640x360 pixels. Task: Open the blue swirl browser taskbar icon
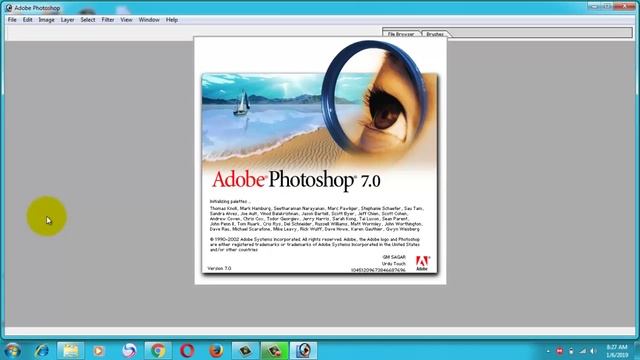click(129, 350)
